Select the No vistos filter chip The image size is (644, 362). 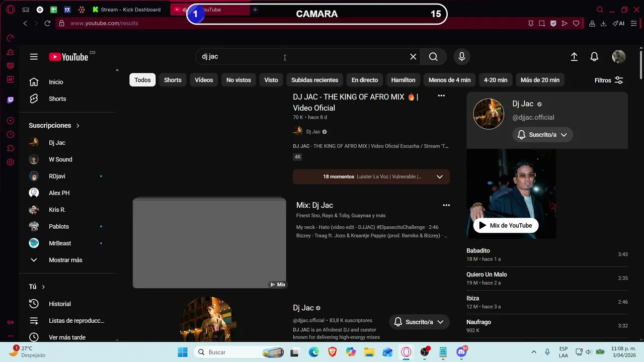tap(238, 80)
